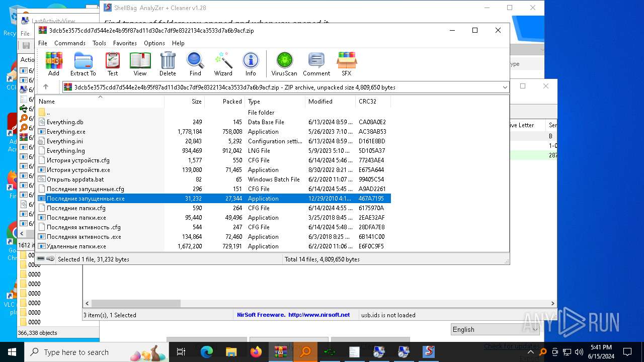Open the File menu in WinRAR
Image resolution: width=644 pixels, height=362 pixels.
43,43
